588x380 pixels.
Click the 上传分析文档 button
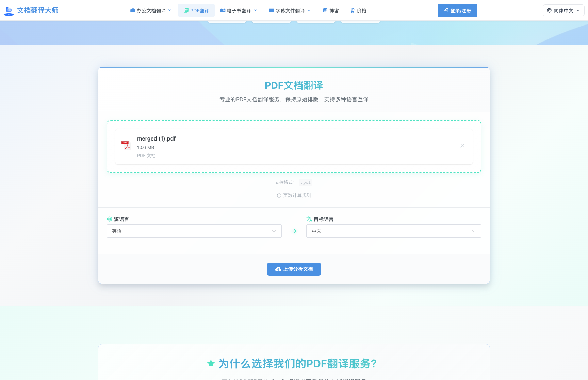pos(294,269)
